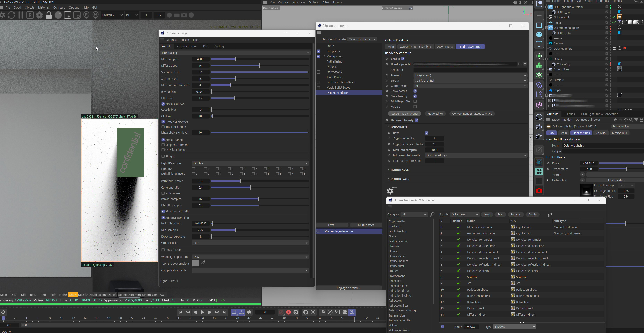Pause rendering in the Live Viewer

point(21,15)
